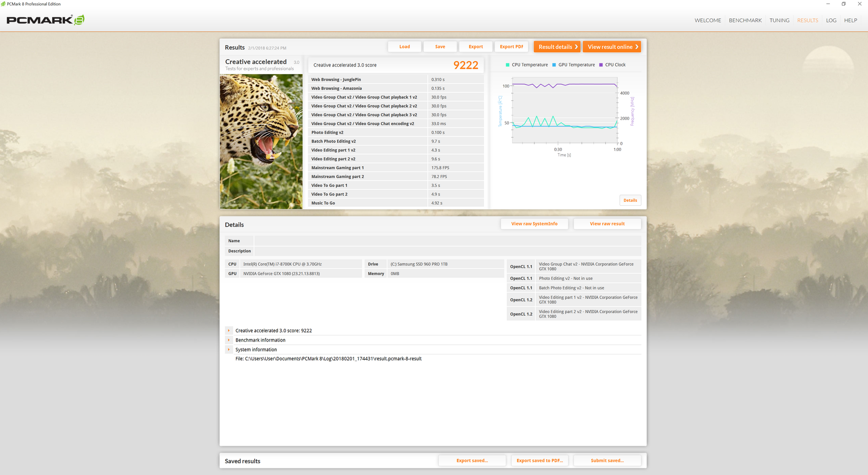
Task: Expand Benchmark information section
Action: [229, 340]
